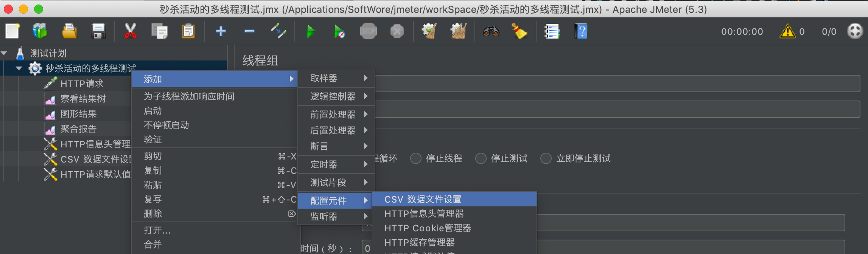Open Search with binoculars icon
Screen dimensions: 868x254
pos(491,31)
